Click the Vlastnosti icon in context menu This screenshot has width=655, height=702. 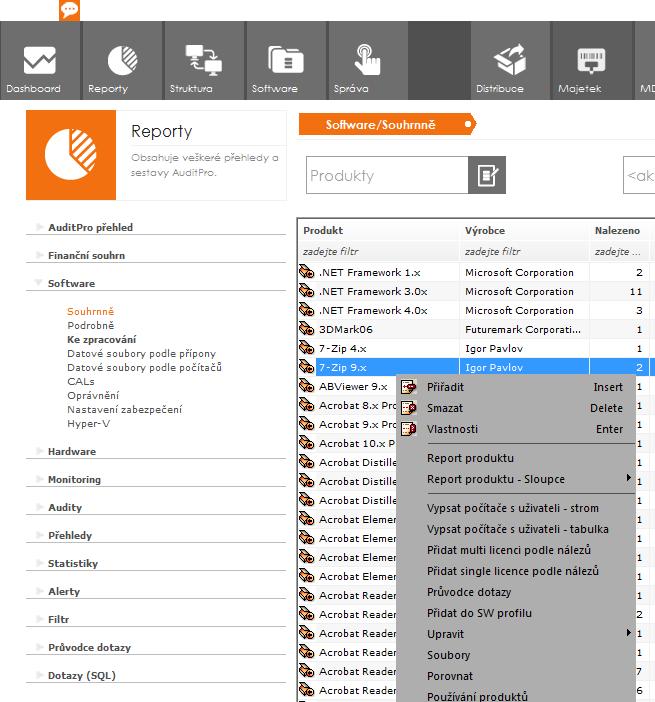408,429
